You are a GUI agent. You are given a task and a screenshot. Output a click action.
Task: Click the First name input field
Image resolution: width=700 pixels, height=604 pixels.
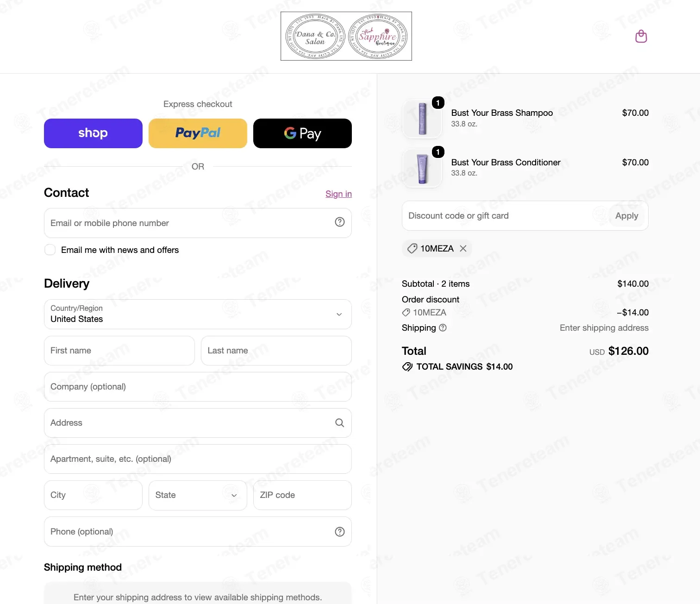[119, 351]
